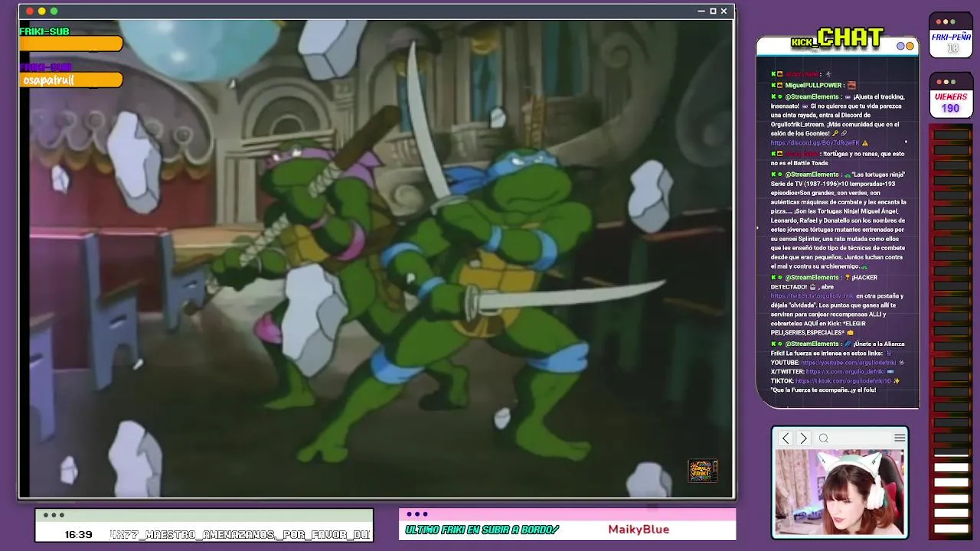The height and width of the screenshot is (551, 980).
Task: Minimize the video player window
Action: 701,11
